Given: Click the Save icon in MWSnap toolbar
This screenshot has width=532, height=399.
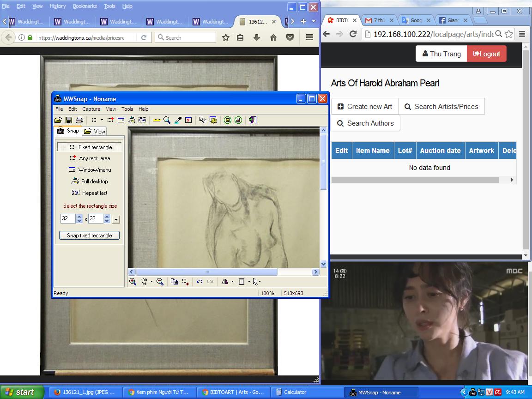Looking at the screenshot, I should click(68, 120).
